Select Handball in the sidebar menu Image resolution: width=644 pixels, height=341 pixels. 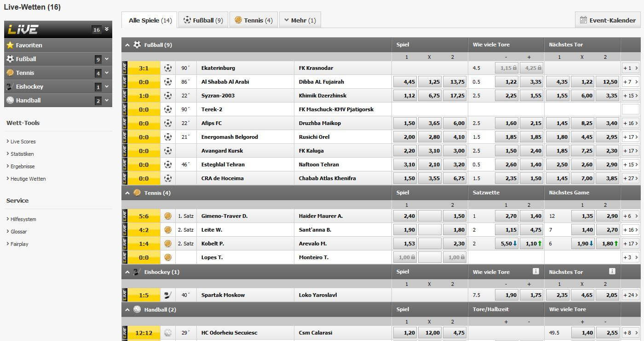tap(58, 100)
